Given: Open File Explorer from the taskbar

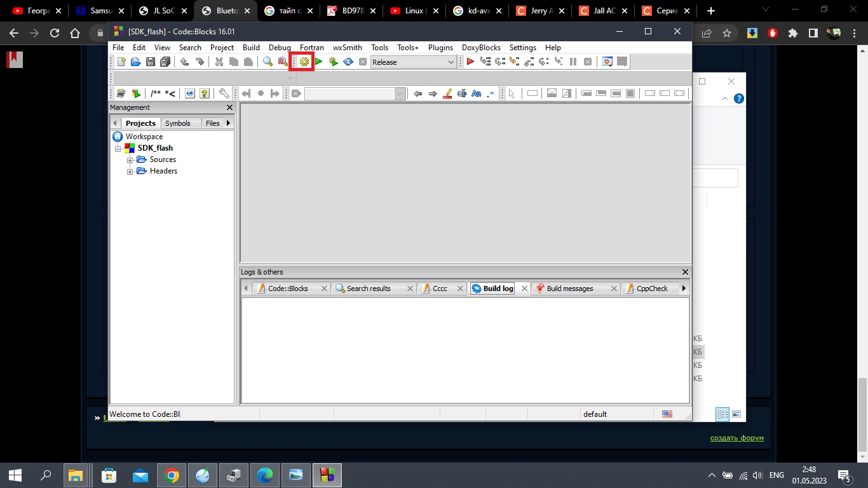Looking at the screenshot, I should 76,475.
